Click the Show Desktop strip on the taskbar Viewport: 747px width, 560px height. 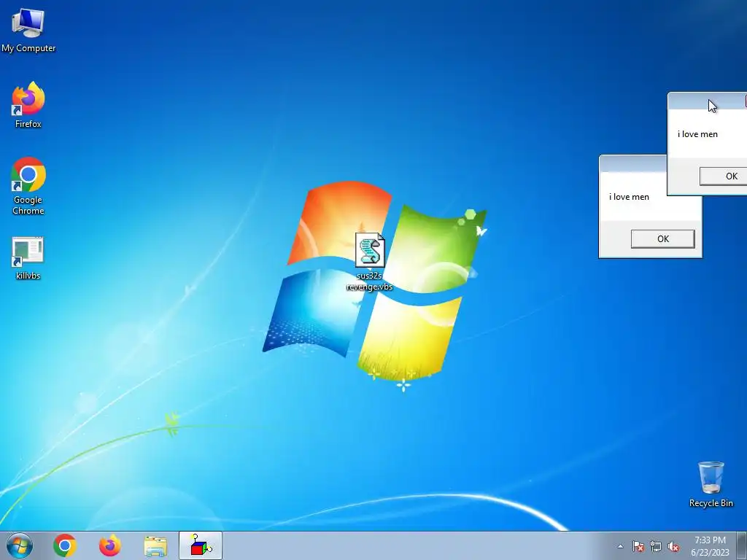tap(742, 545)
